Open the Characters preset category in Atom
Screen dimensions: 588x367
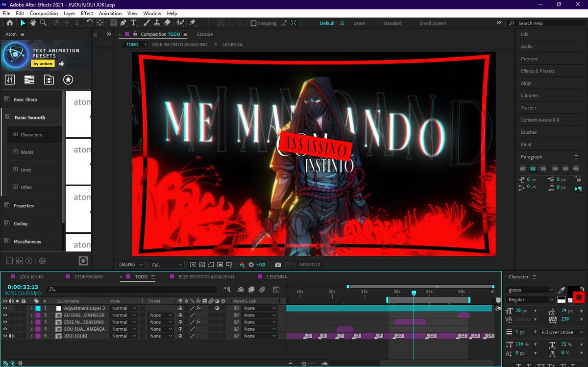[31, 135]
